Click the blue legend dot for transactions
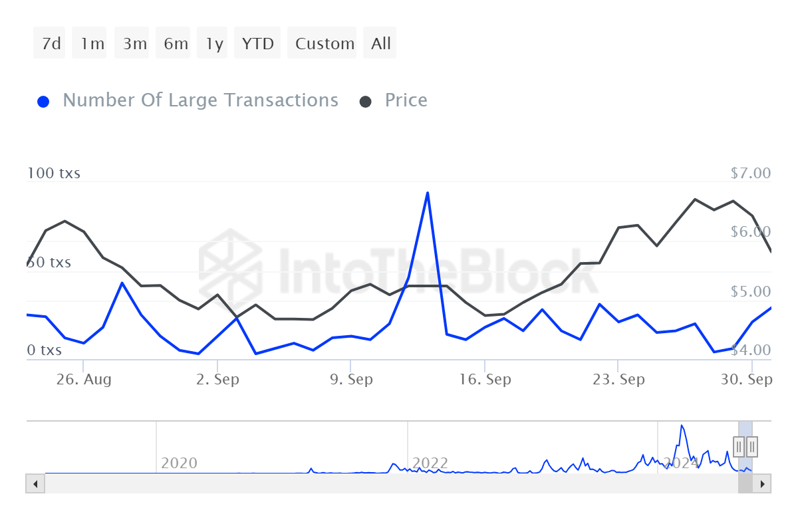798x532 pixels. pyautogui.click(x=44, y=102)
